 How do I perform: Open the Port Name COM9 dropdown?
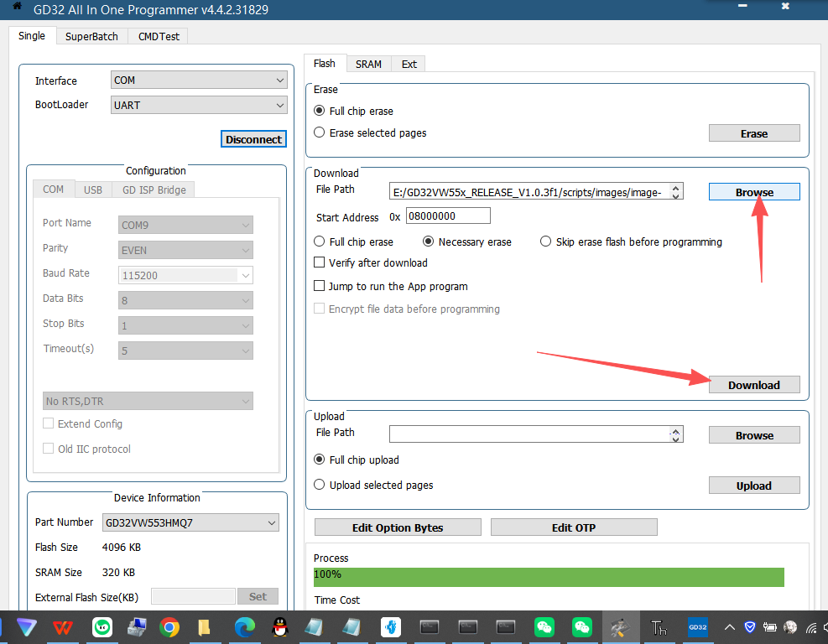click(185, 225)
